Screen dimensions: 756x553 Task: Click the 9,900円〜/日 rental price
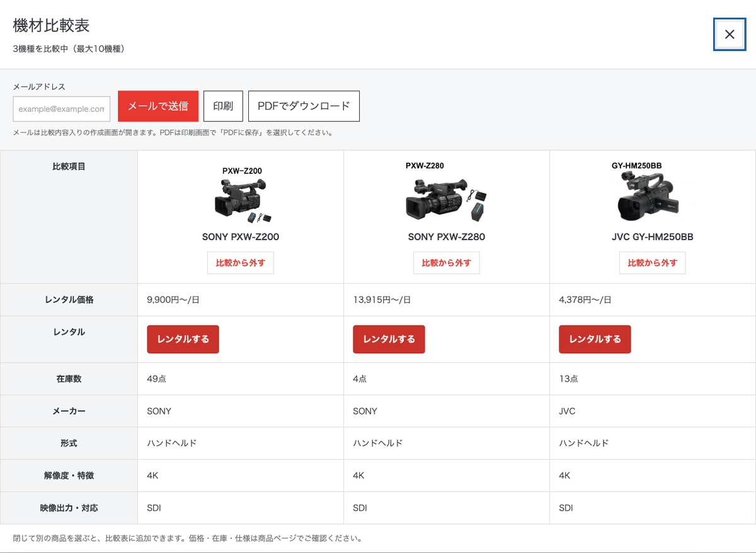tap(173, 300)
